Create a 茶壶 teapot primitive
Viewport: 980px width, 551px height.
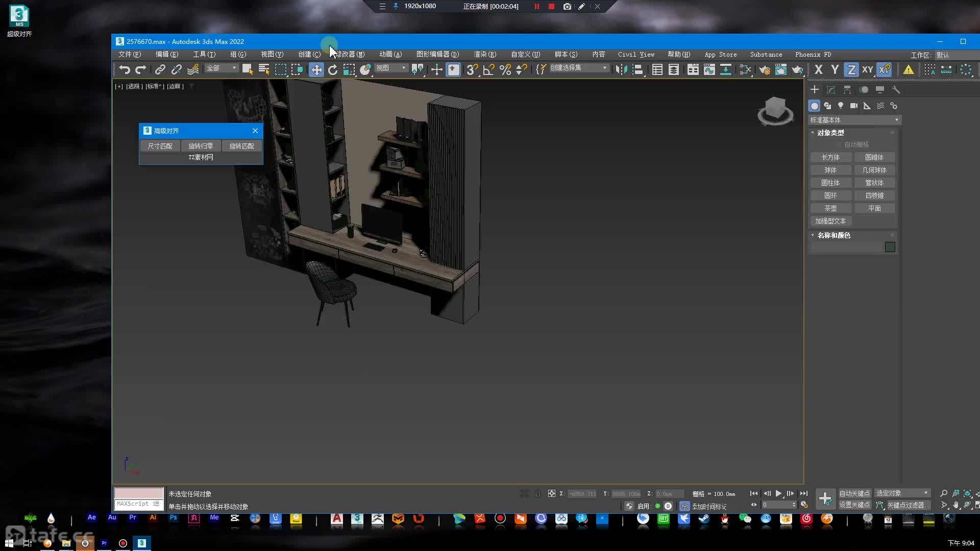click(x=830, y=208)
